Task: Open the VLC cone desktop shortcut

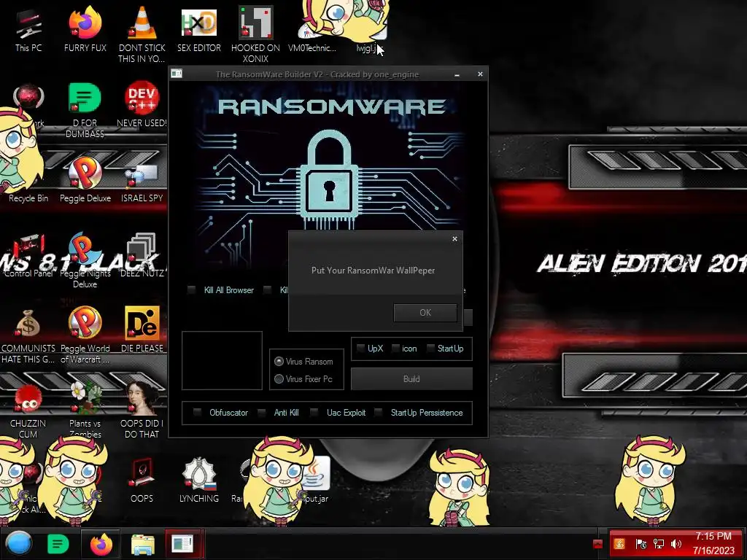Action: click(x=142, y=34)
